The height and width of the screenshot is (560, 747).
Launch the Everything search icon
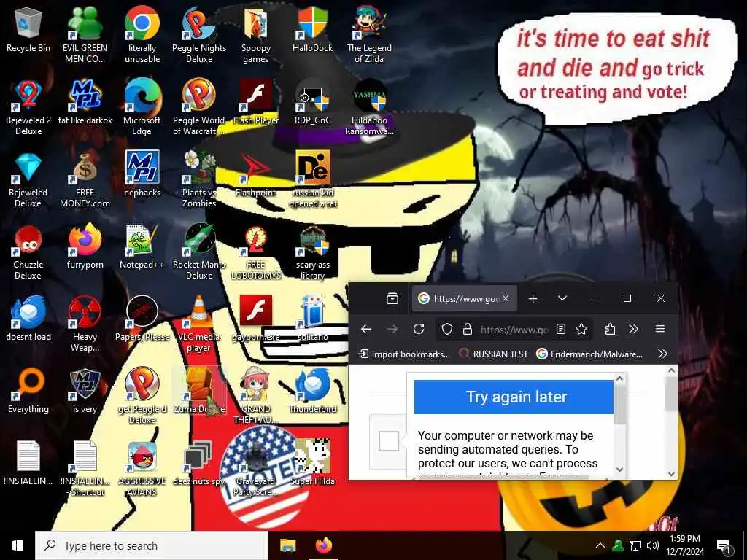click(x=28, y=391)
